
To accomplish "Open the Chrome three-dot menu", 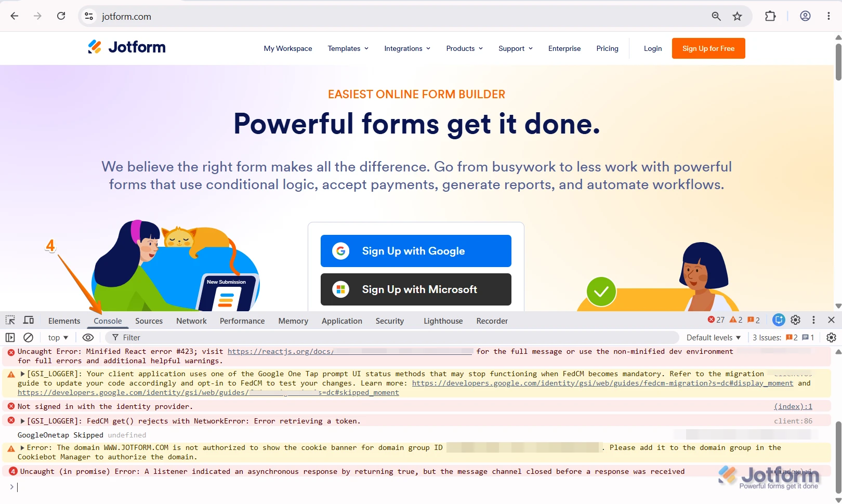I will tap(828, 16).
